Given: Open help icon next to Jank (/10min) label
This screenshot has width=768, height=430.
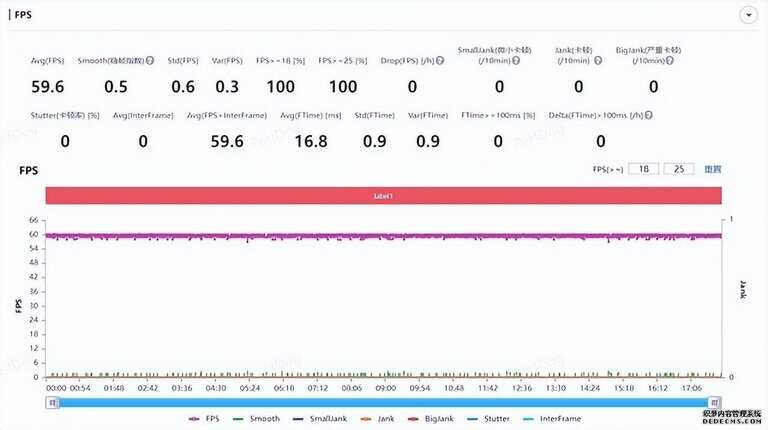Looking at the screenshot, I should (598, 61).
